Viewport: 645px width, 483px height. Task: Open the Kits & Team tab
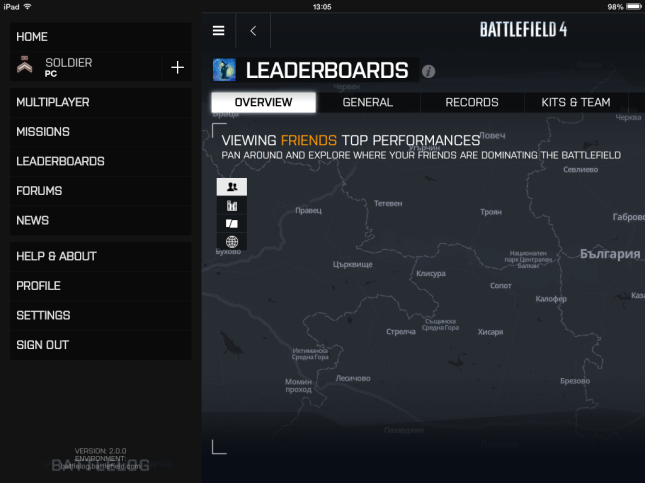click(x=576, y=102)
